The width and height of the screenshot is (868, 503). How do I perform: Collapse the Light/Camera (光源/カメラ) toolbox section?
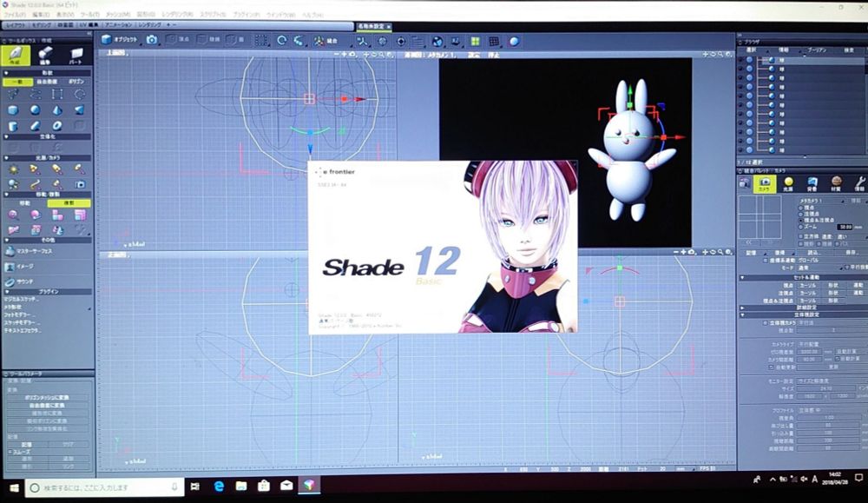tap(6, 158)
